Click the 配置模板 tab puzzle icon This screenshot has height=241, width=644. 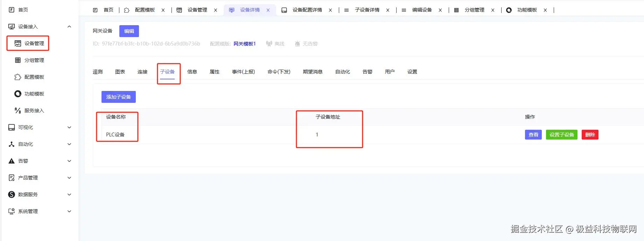[x=127, y=10]
